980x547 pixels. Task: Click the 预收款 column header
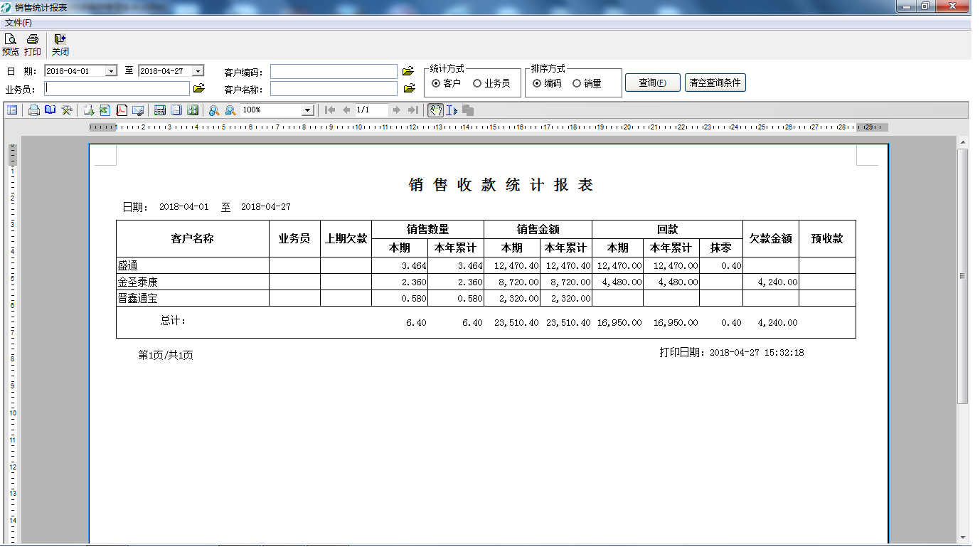[x=827, y=239]
